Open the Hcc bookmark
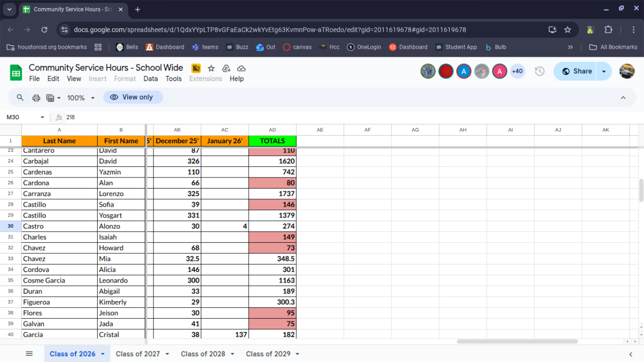The height and width of the screenshot is (362, 644). tap(329, 47)
